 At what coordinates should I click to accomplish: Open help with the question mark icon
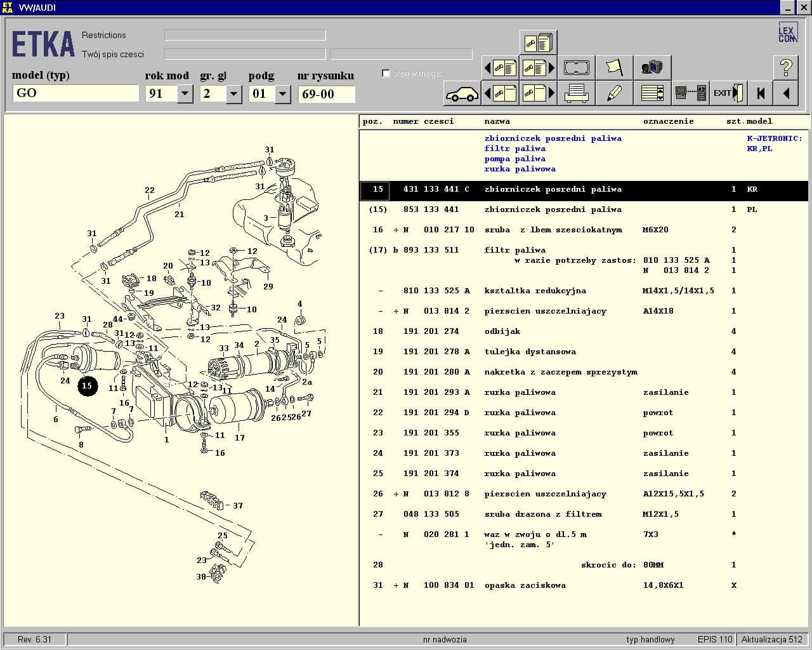point(785,67)
